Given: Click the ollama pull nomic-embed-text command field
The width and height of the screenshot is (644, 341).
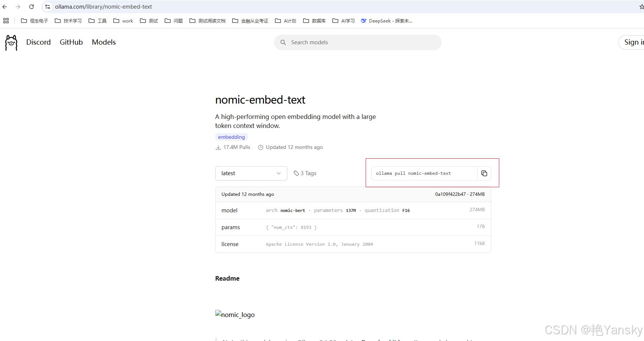Looking at the screenshot, I should tap(424, 173).
